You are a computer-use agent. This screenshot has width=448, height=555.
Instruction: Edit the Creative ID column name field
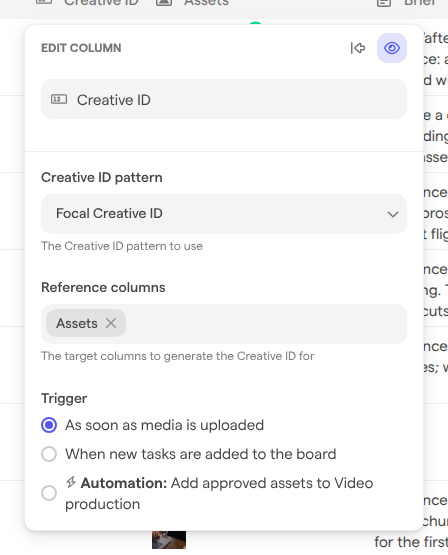click(x=224, y=99)
